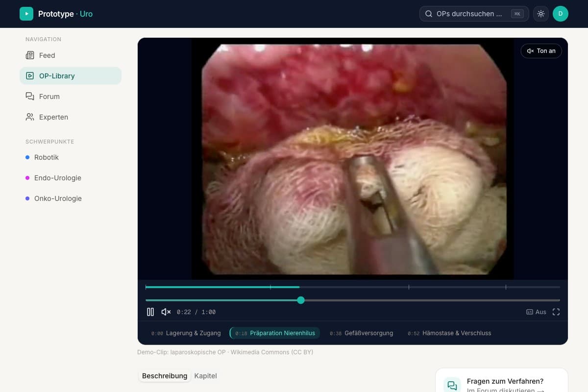The image size is (588, 392).
Task: Switch to the Beschreibung tab
Action: point(165,376)
